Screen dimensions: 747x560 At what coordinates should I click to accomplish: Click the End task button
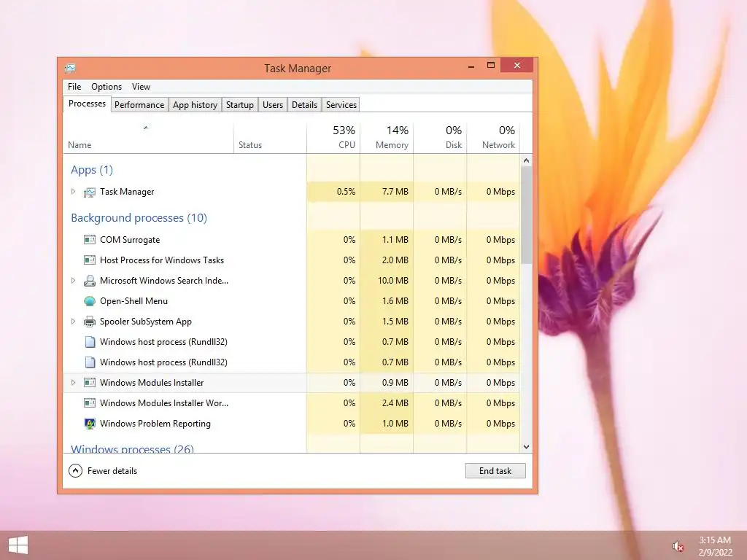click(495, 471)
